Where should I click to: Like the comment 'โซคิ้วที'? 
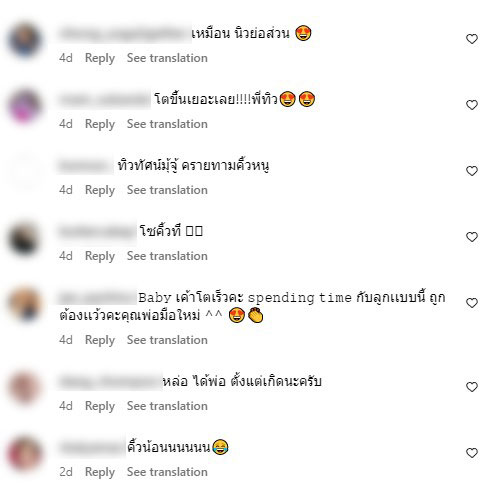[x=472, y=237]
